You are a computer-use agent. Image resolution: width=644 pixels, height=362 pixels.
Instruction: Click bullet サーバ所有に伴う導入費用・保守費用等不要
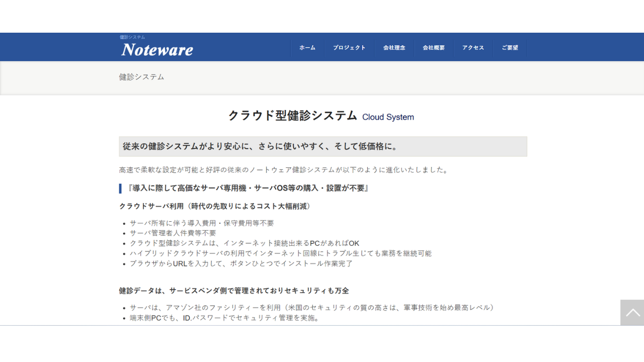point(202,223)
